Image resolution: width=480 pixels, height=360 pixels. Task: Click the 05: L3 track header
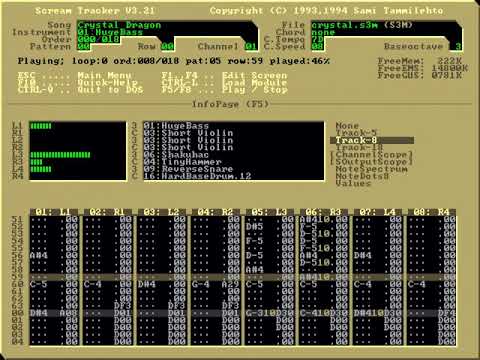(270, 212)
